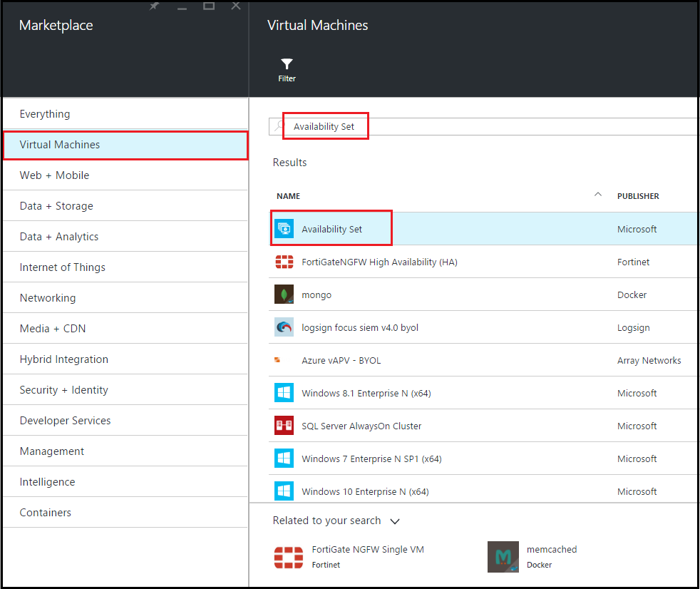700x589 pixels.
Task: Pin the Marketplace blade
Action: pyautogui.click(x=154, y=6)
